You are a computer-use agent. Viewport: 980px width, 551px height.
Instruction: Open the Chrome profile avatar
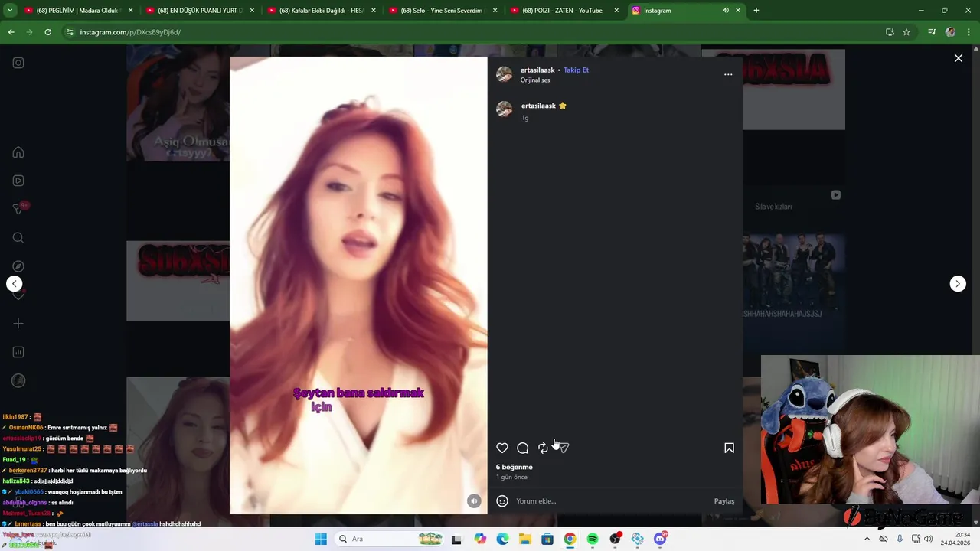coord(950,32)
